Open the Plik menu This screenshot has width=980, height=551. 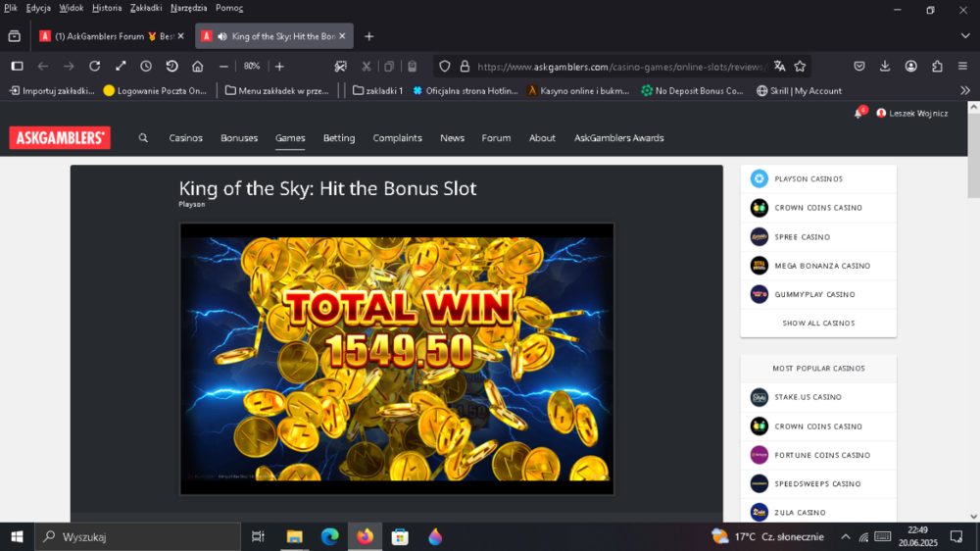pos(11,8)
